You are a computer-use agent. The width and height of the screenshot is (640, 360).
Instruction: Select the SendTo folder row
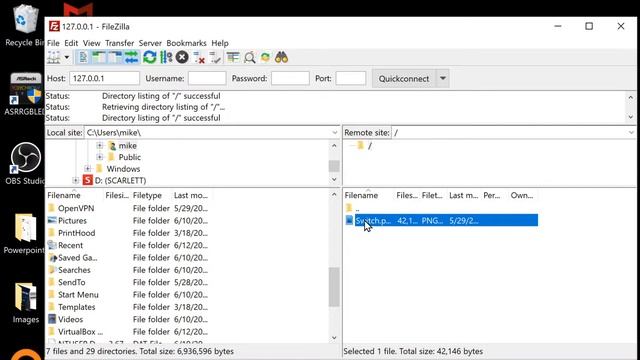[128, 282]
